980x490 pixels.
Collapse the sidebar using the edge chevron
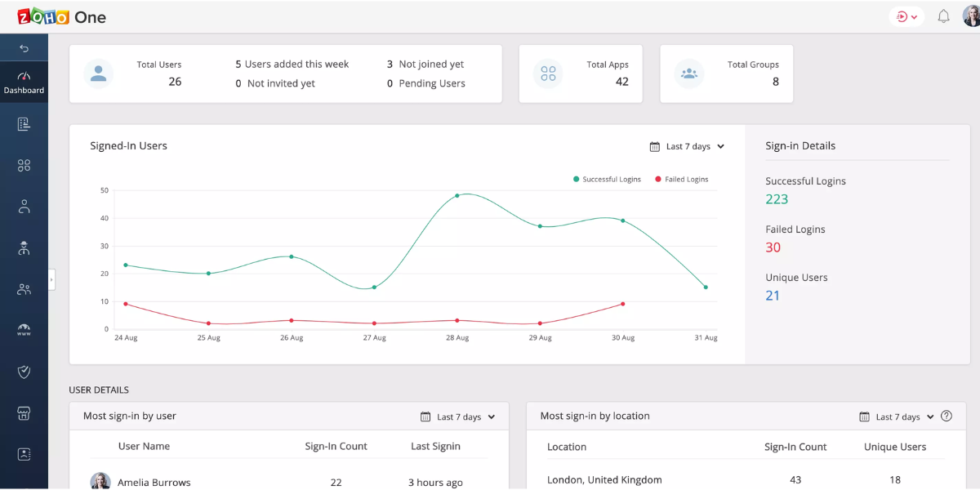[x=51, y=279]
